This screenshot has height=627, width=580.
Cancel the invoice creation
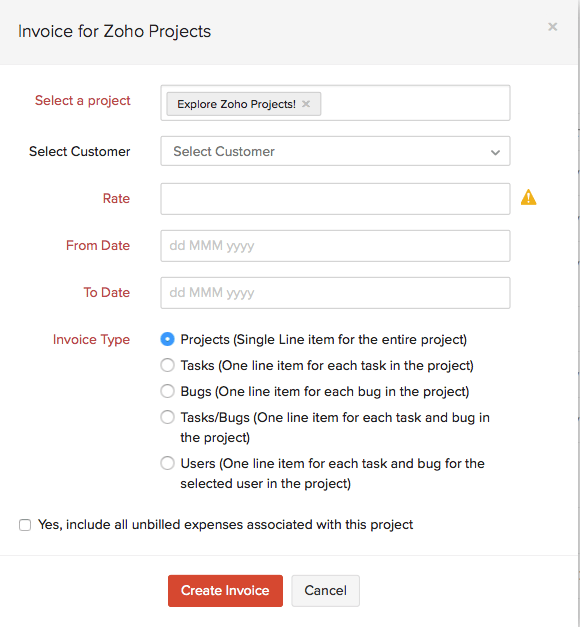pyautogui.click(x=325, y=591)
